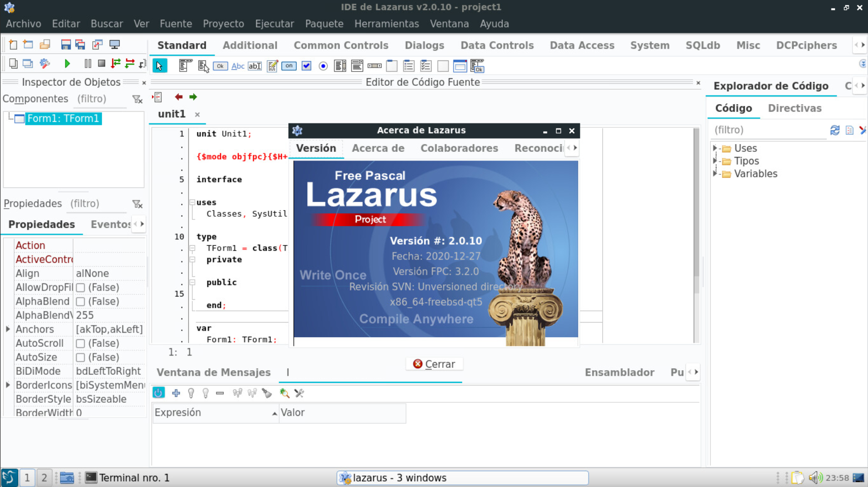Screen dimensions: 868x487
Task: Select the TToggleBox component icon
Action: (x=289, y=66)
